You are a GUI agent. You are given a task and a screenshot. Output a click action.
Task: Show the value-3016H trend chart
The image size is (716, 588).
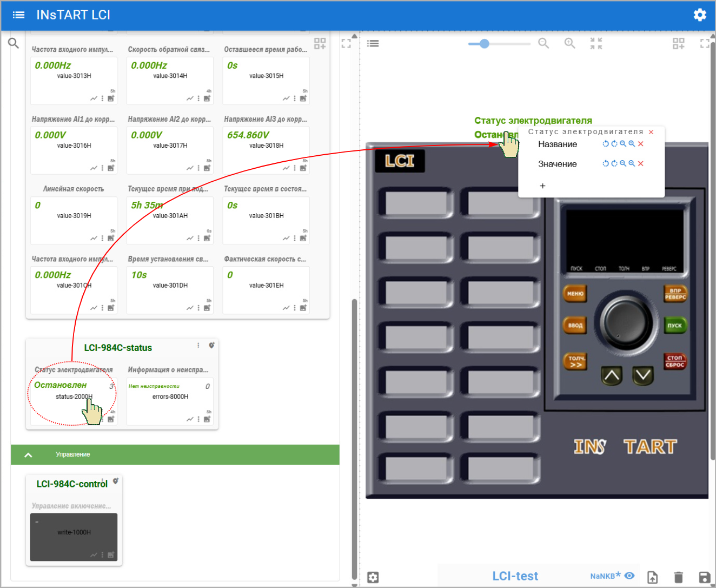pyautogui.click(x=94, y=168)
